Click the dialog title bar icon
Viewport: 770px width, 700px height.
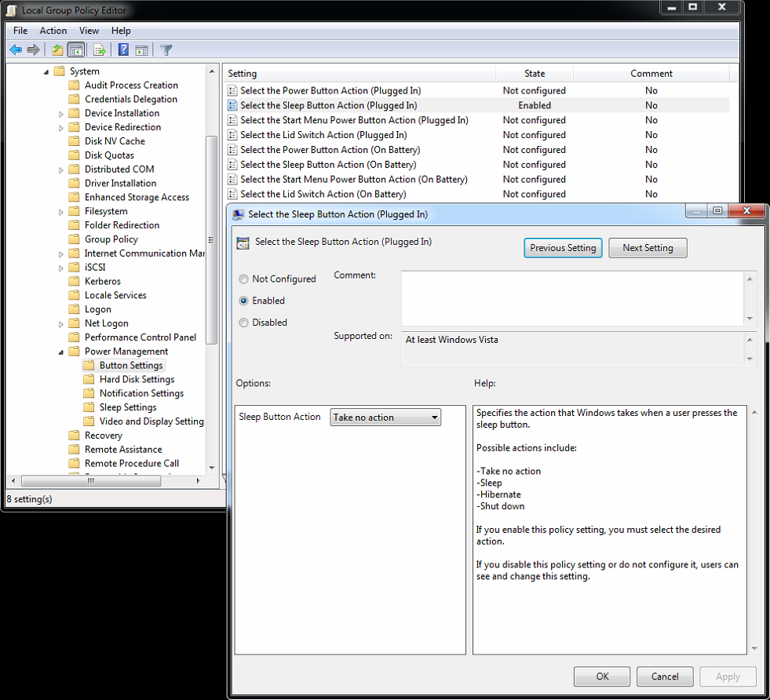(238, 214)
